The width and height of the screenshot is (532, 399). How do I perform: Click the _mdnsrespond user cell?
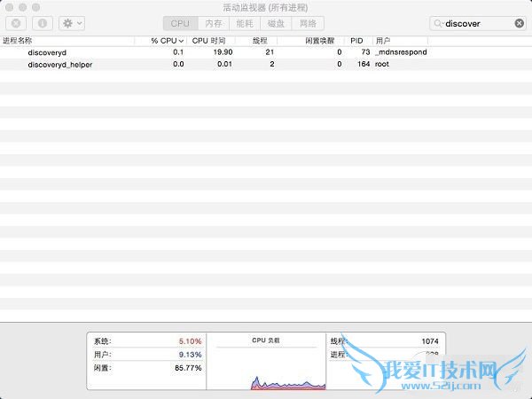(401, 52)
